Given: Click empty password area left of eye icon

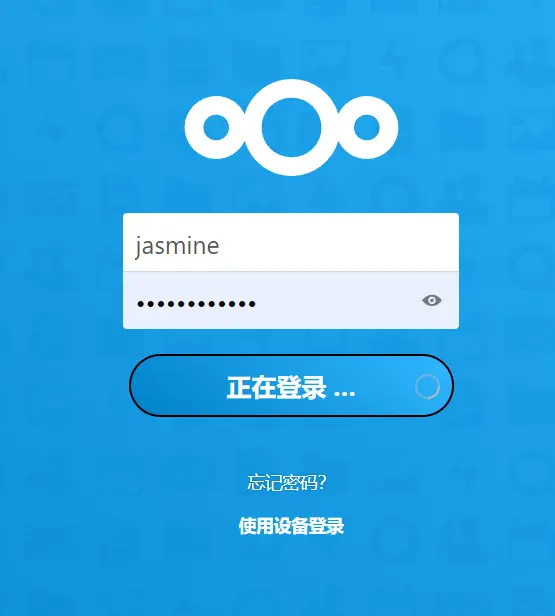Looking at the screenshot, I should (x=338, y=301).
